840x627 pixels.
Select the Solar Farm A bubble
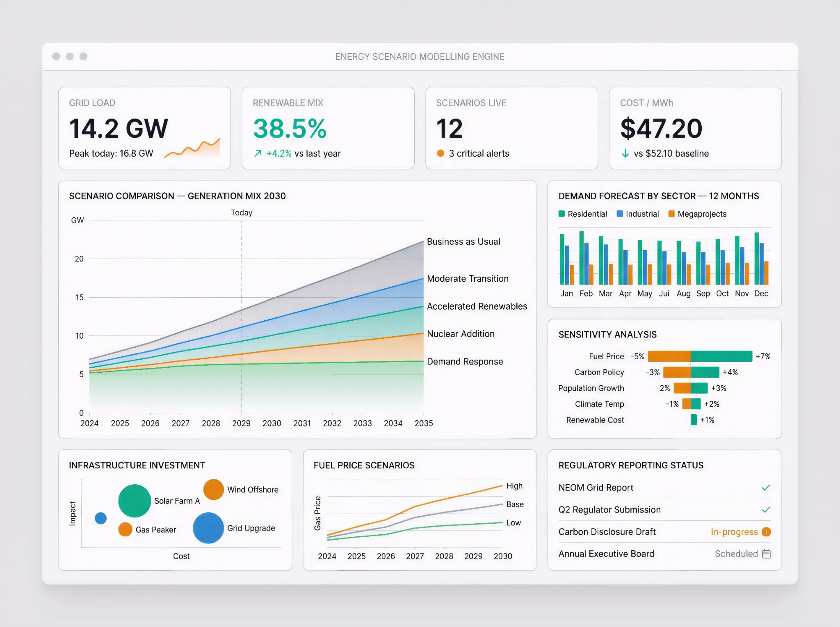(x=134, y=501)
